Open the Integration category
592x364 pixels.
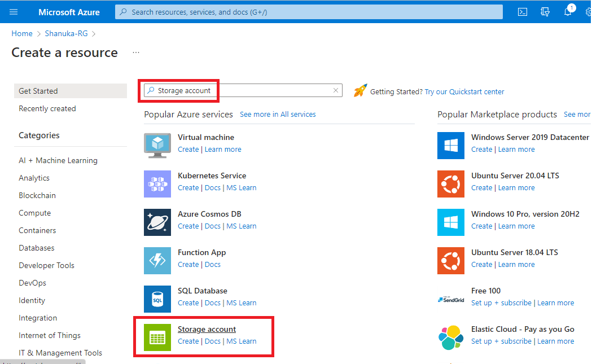pyautogui.click(x=38, y=318)
